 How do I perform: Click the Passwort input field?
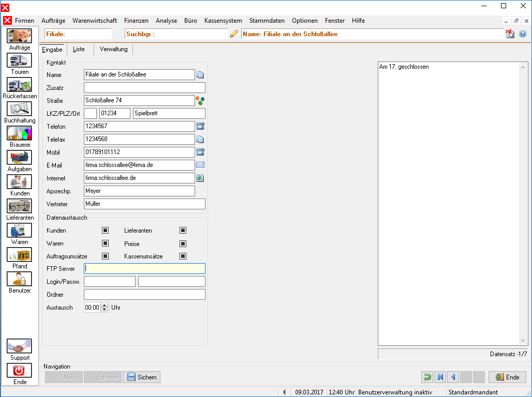click(172, 281)
